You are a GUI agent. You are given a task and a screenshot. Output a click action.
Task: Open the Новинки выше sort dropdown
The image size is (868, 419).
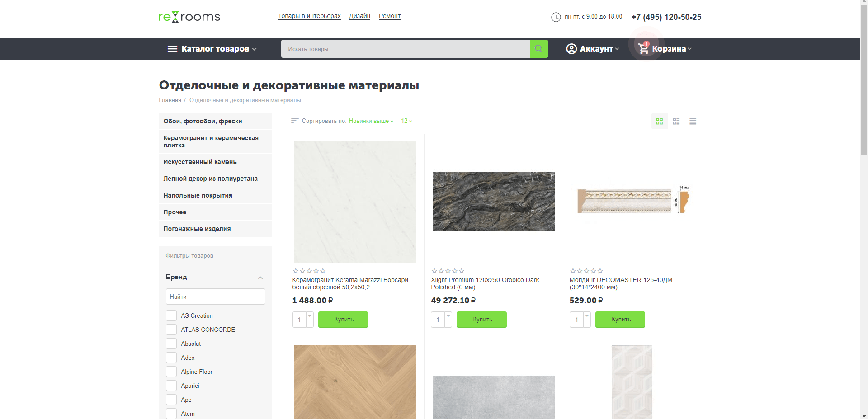coord(371,121)
